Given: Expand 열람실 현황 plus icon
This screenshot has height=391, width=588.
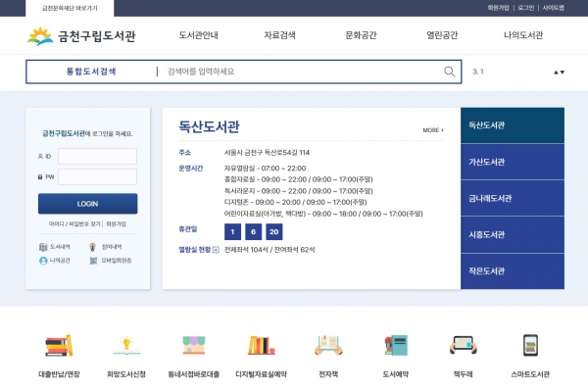Looking at the screenshot, I should click(x=216, y=250).
